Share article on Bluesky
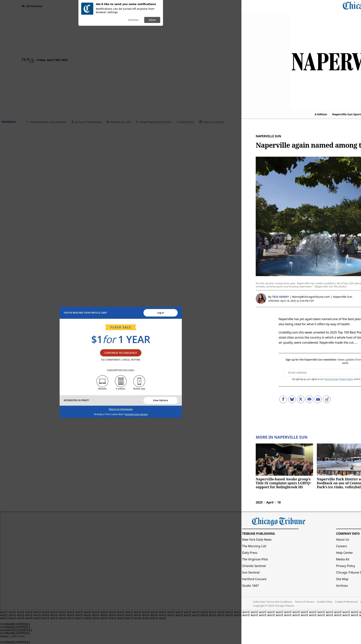Screen dimensions: 361x644 [292, 399]
